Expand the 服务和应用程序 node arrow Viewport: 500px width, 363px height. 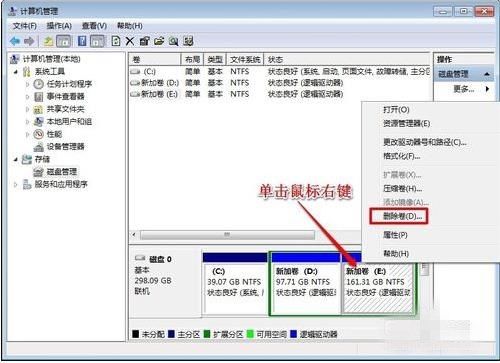[15, 184]
